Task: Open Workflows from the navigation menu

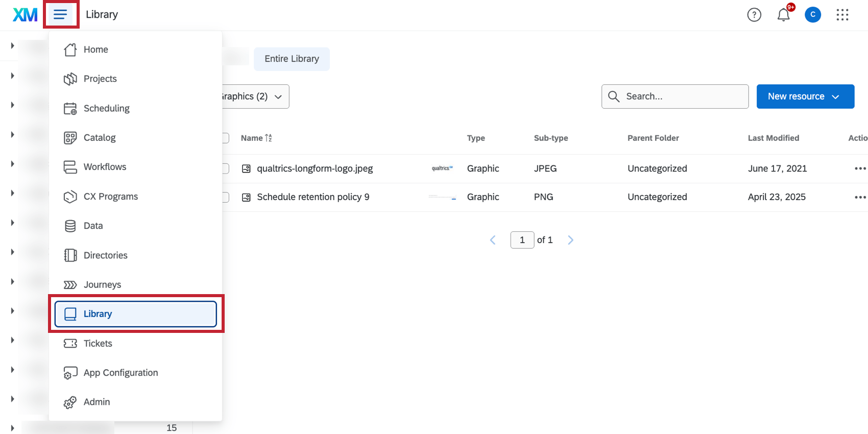Action: [x=105, y=167]
